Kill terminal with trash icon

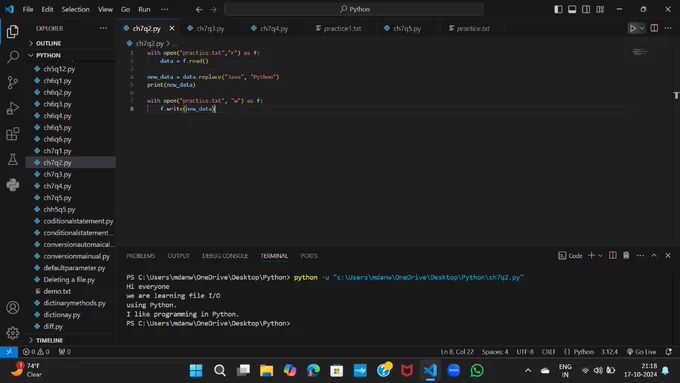pyautogui.click(x=626, y=255)
